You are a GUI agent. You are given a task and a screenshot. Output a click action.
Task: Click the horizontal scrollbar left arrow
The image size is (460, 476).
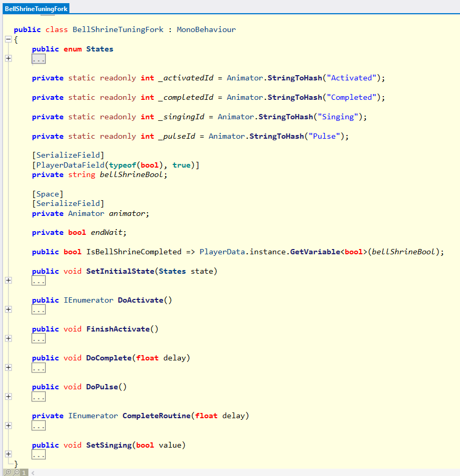coord(33,472)
